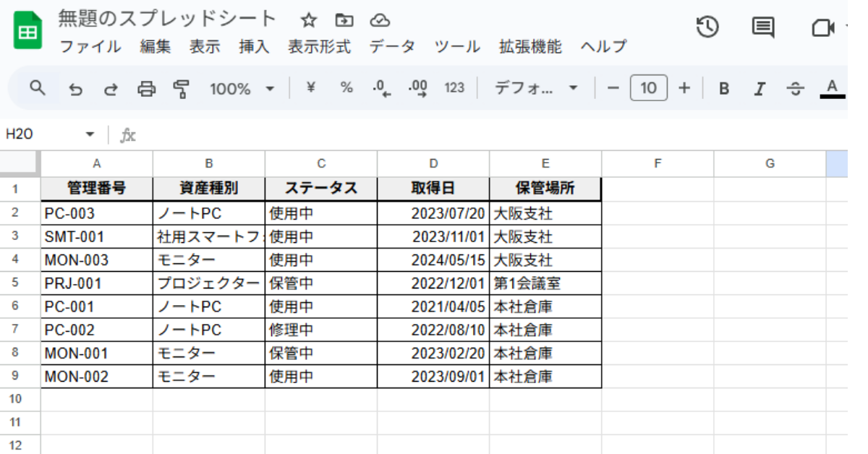Click the search magnifier icon in toolbar

pos(38,88)
